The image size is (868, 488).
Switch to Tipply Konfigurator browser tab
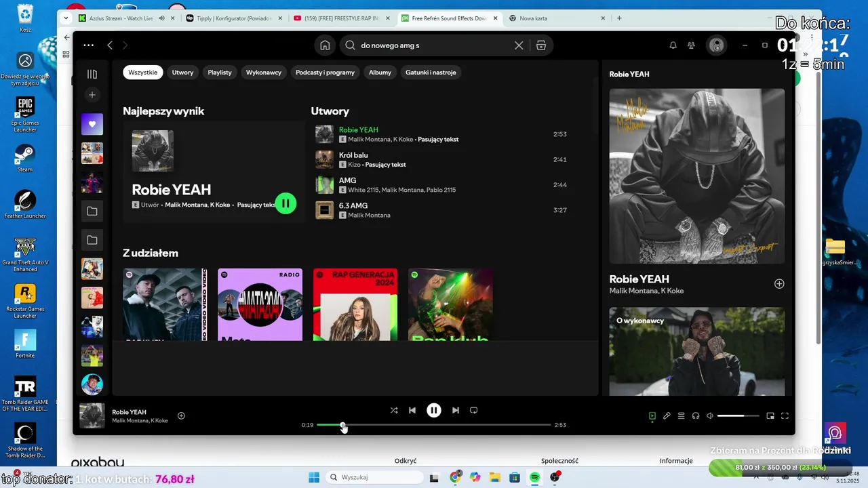coord(235,18)
